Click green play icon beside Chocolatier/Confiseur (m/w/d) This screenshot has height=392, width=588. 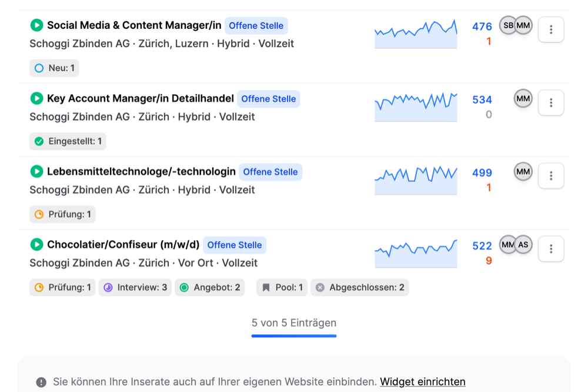[36, 244]
